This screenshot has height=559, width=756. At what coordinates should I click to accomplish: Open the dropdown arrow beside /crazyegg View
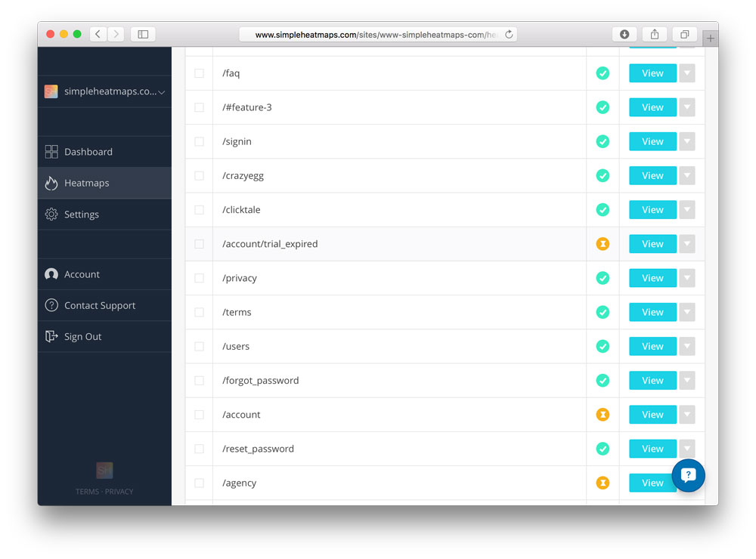[687, 176]
